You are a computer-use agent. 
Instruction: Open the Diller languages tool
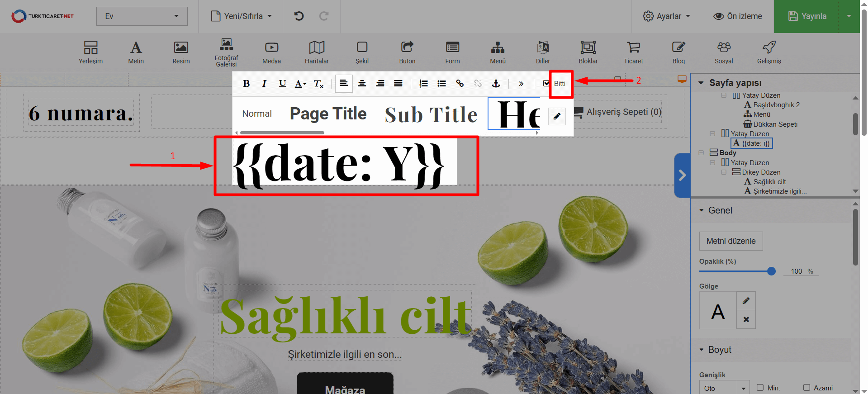(543, 52)
